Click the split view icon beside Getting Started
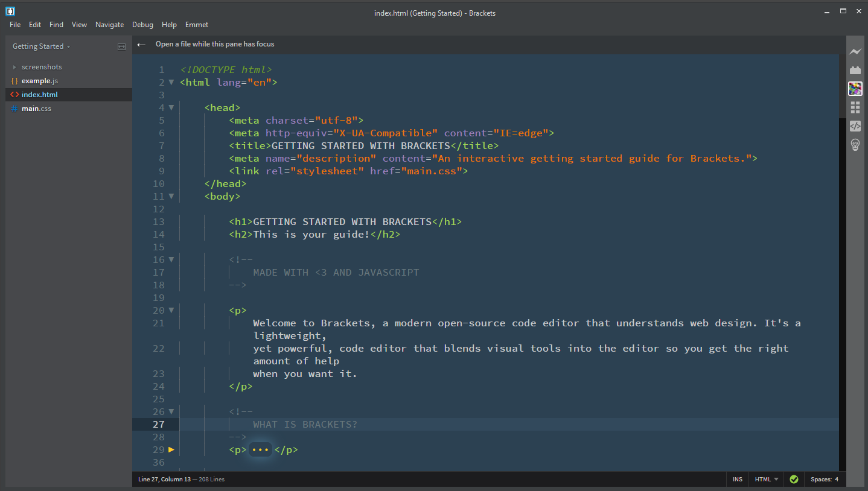 [x=121, y=46]
